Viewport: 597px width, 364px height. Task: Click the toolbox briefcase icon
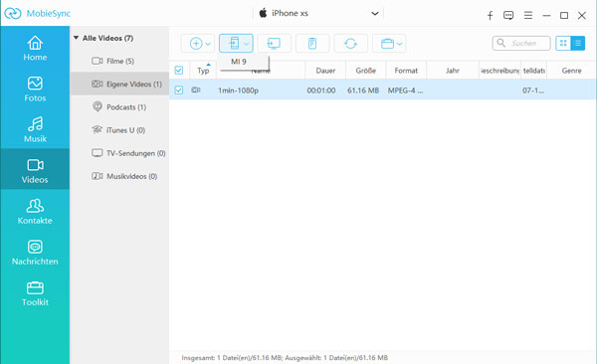(387, 44)
